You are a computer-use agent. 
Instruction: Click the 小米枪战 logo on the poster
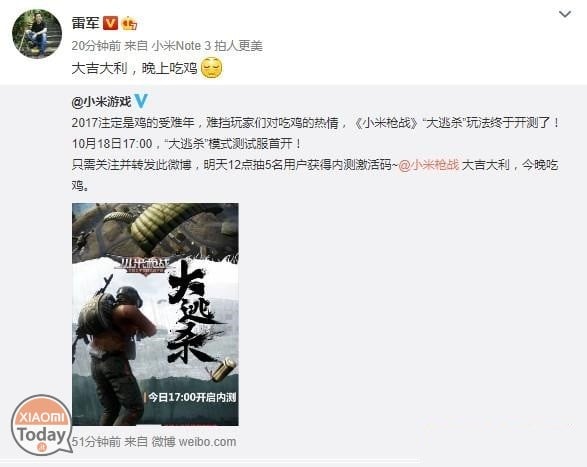142,266
